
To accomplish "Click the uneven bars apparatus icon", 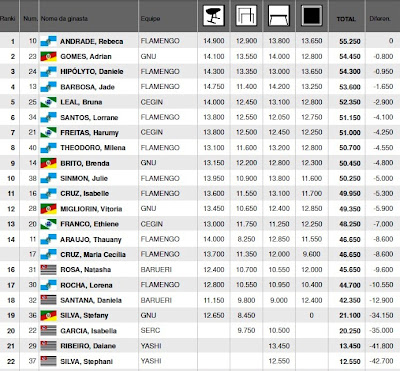I will tap(246, 16).
